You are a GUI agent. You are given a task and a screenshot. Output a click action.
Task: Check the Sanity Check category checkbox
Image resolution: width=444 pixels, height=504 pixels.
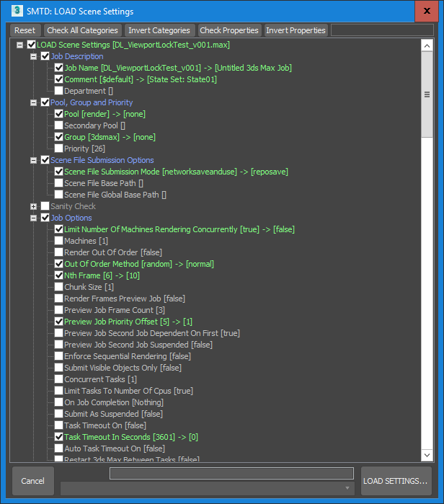[x=45, y=206]
